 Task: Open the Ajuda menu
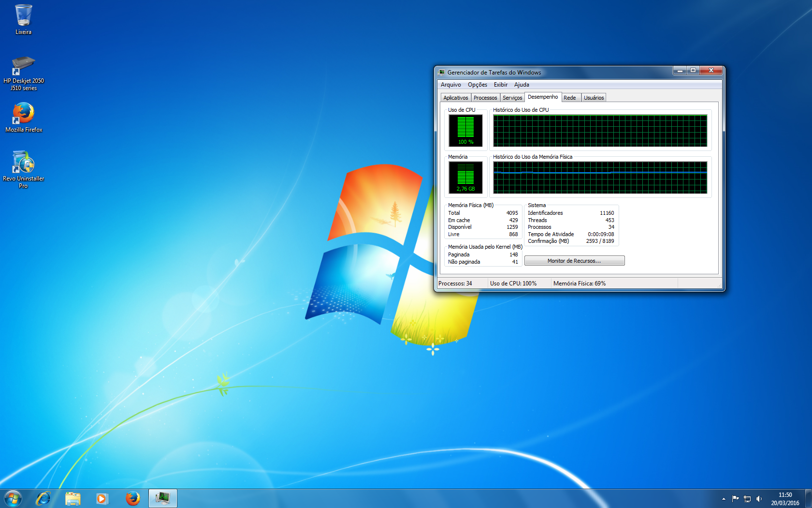(522, 85)
